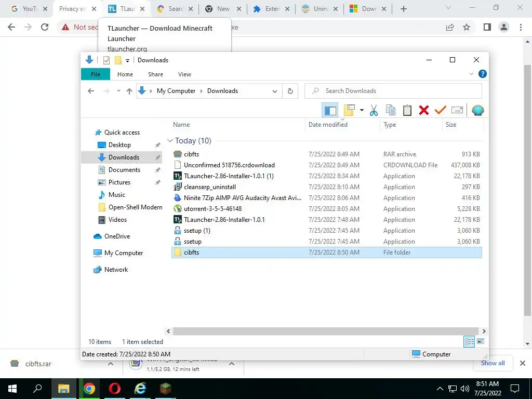The height and width of the screenshot is (399, 532).
Task: Click the refresh button in address bar
Action: coord(290,91)
